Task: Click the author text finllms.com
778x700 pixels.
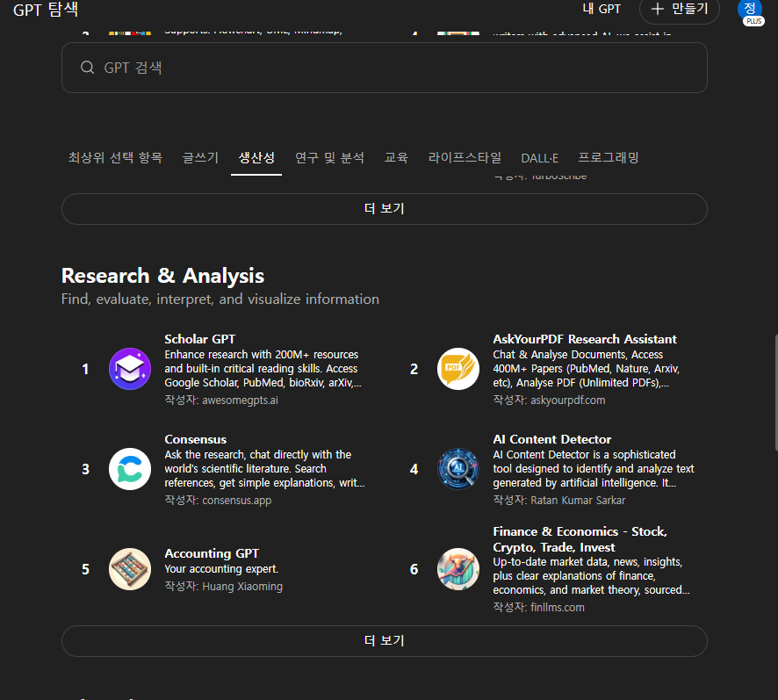Action: (558, 608)
